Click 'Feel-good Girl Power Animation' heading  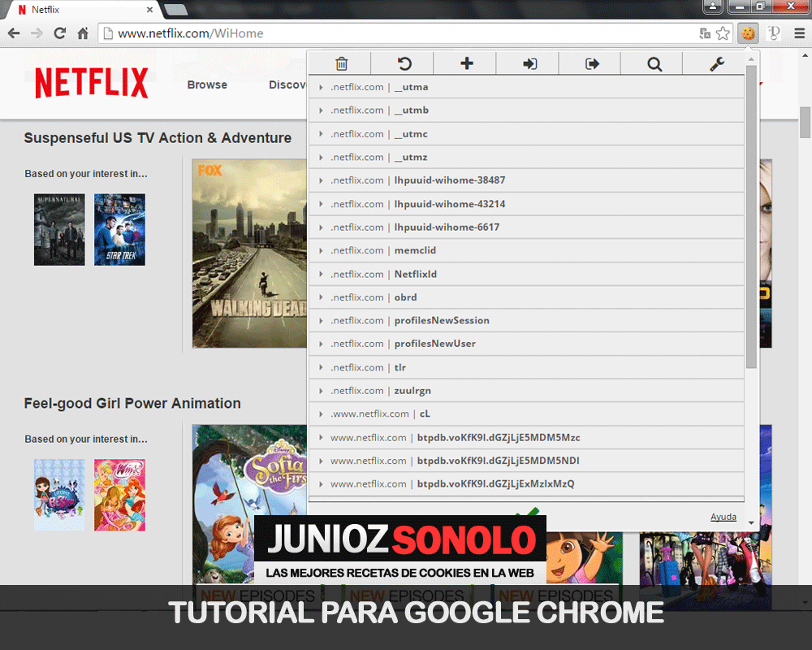click(132, 403)
